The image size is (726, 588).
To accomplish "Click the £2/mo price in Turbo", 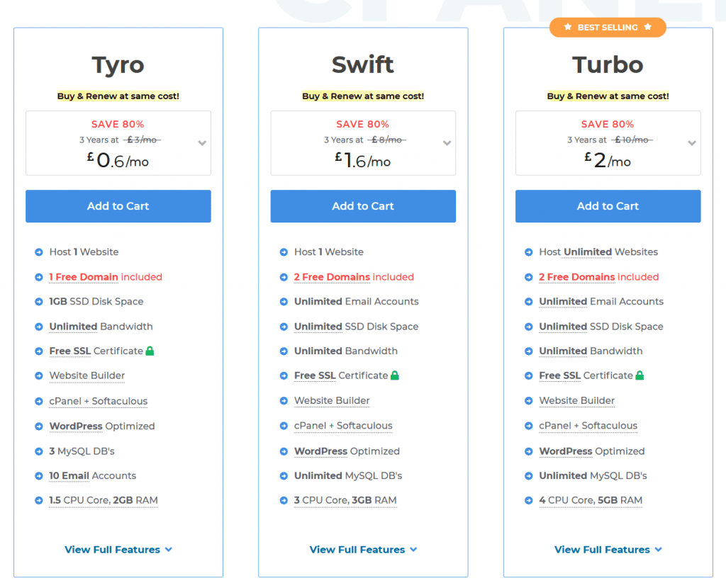I will [x=608, y=161].
